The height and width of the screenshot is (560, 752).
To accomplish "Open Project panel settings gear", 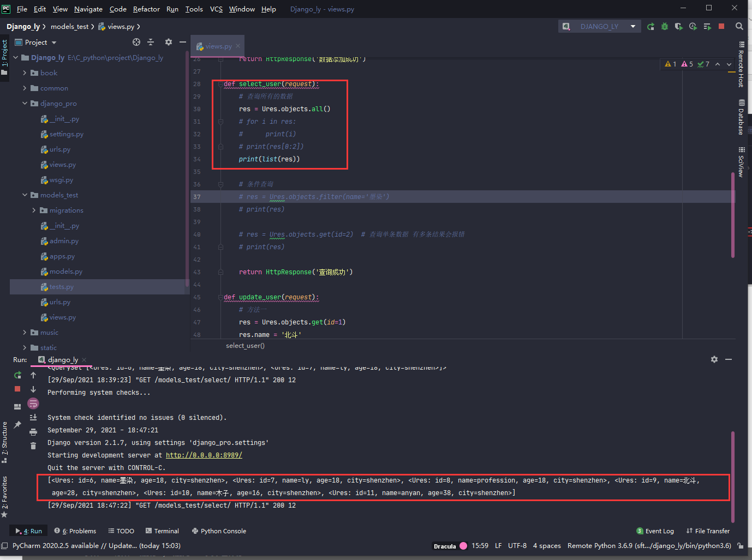I will click(169, 42).
